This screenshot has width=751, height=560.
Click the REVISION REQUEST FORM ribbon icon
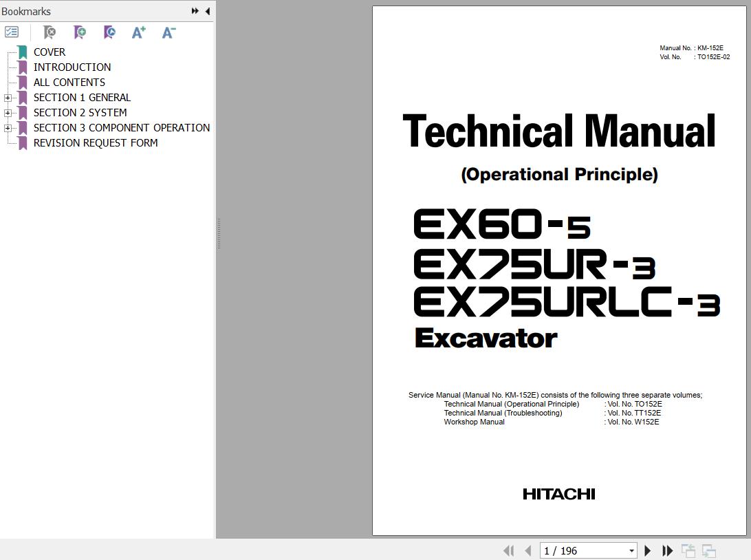coord(23,143)
